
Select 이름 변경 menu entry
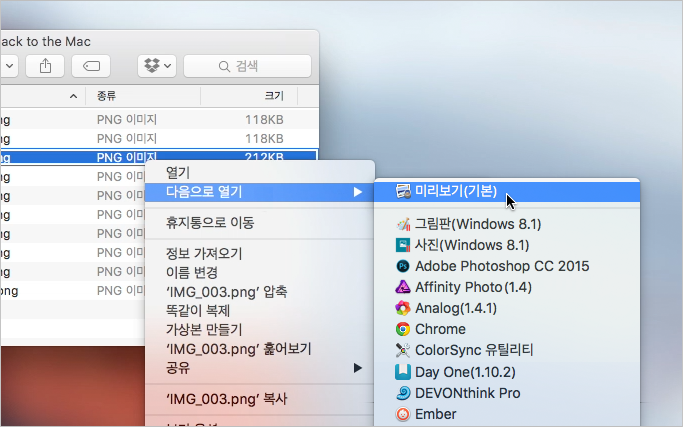(x=260, y=273)
